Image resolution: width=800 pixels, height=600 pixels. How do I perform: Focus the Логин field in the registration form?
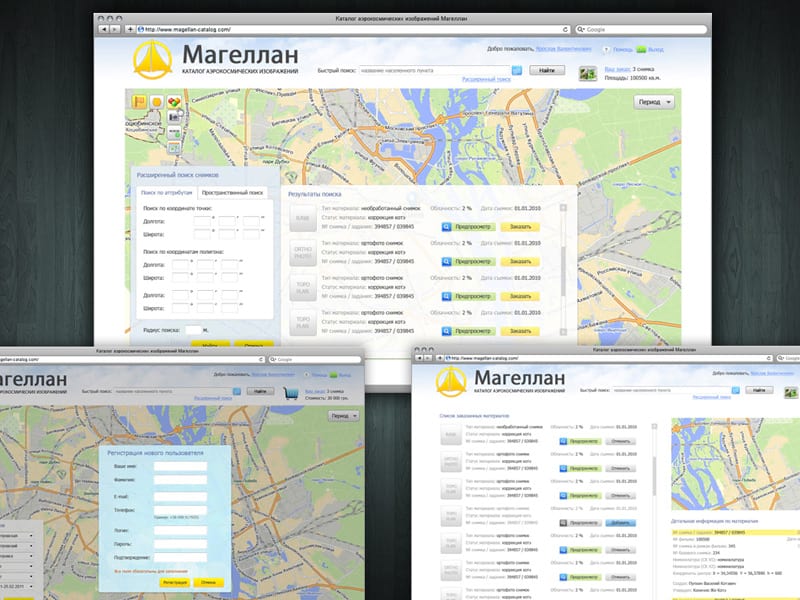(x=181, y=531)
